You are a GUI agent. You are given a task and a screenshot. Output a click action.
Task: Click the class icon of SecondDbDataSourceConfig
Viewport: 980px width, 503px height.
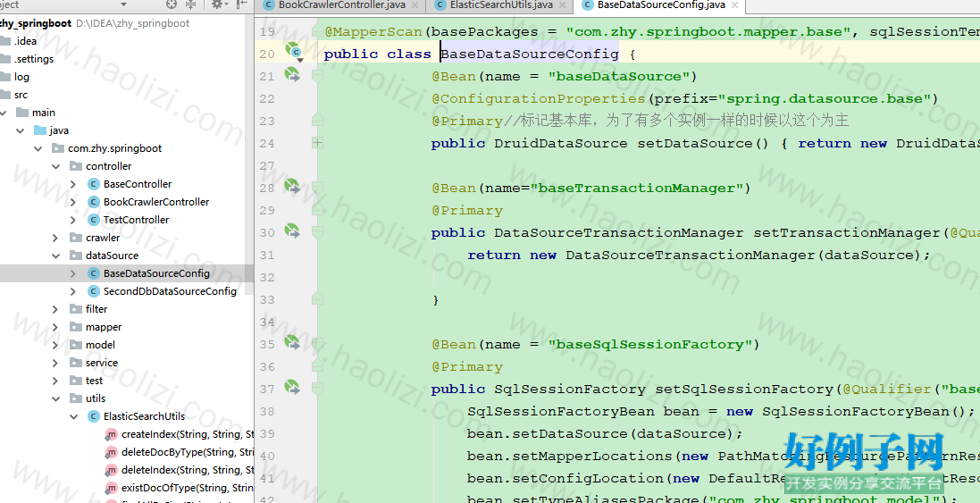(x=94, y=291)
